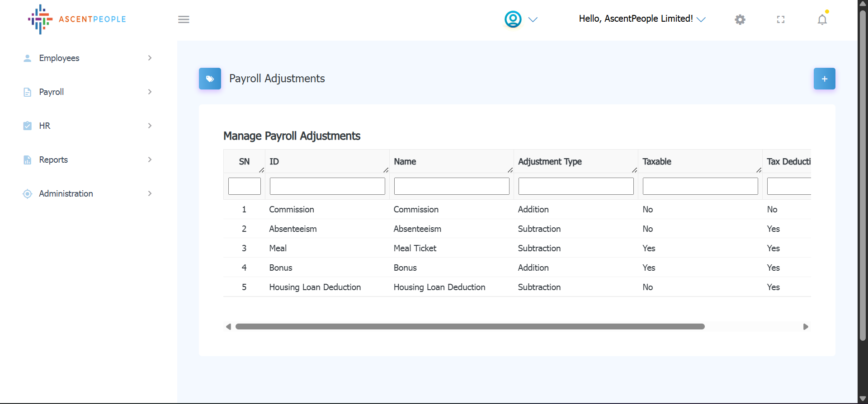The width and height of the screenshot is (868, 404).
Task: Click the AscentPeople logo
Action: [x=77, y=19]
